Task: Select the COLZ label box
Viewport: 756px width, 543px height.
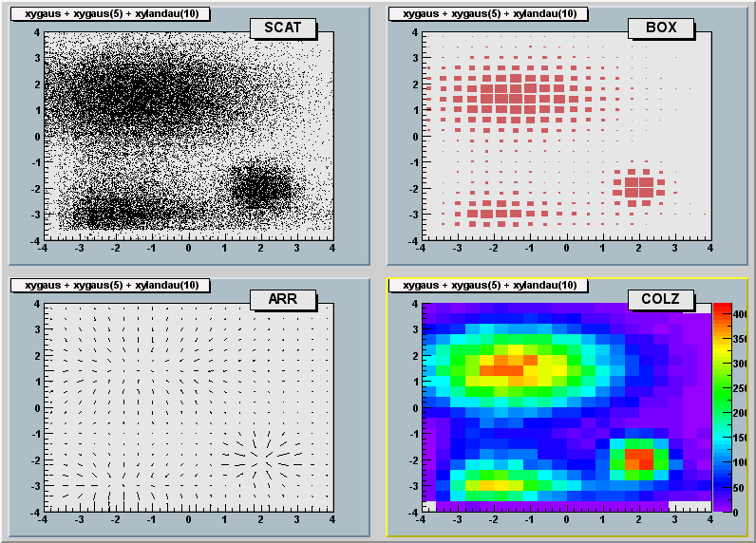Action: (x=660, y=300)
